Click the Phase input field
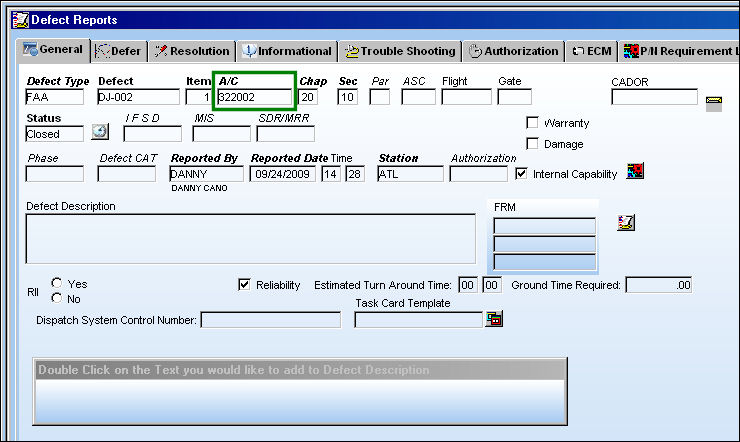 click(x=54, y=174)
